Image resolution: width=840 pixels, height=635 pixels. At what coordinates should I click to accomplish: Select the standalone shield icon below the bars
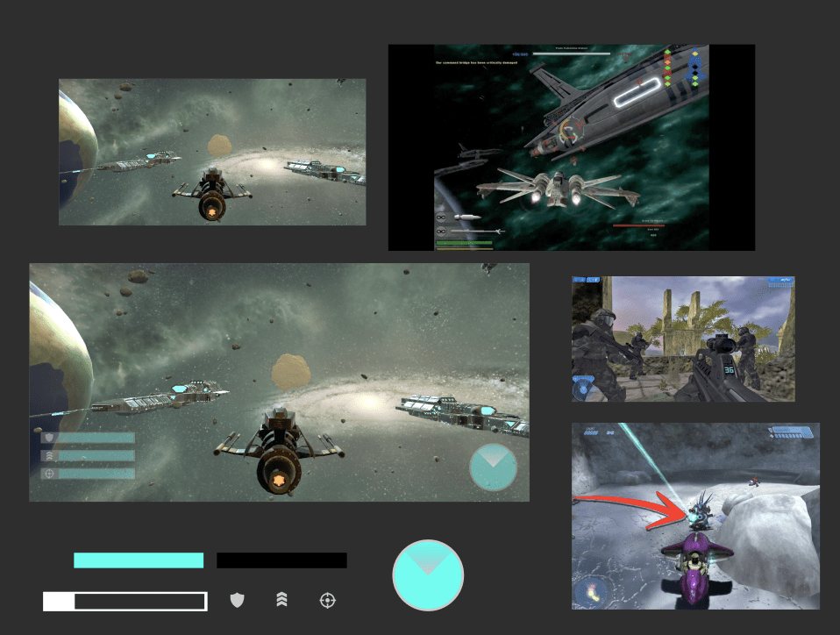click(x=237, y=600)
